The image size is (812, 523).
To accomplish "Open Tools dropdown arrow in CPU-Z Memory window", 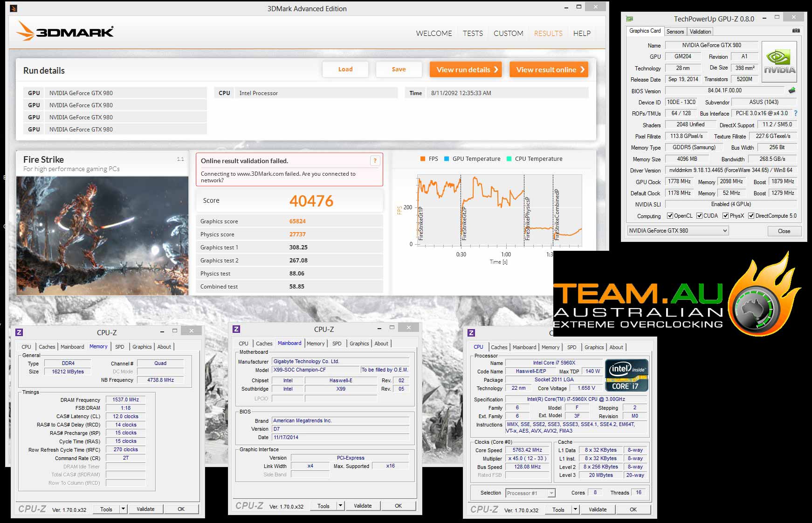I will 123,509.
